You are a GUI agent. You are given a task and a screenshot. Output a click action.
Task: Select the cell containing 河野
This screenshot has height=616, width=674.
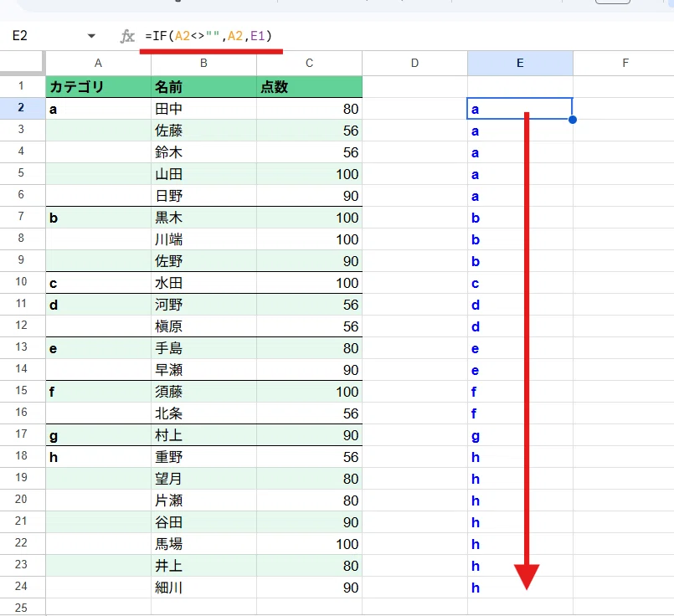click(x=203, y=305)
